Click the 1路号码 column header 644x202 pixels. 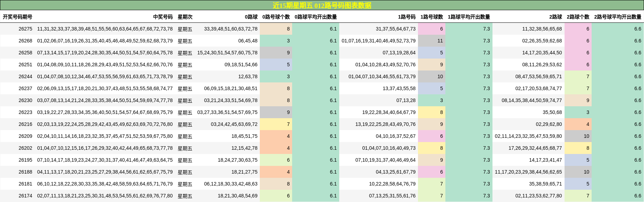tap(407, 17)
